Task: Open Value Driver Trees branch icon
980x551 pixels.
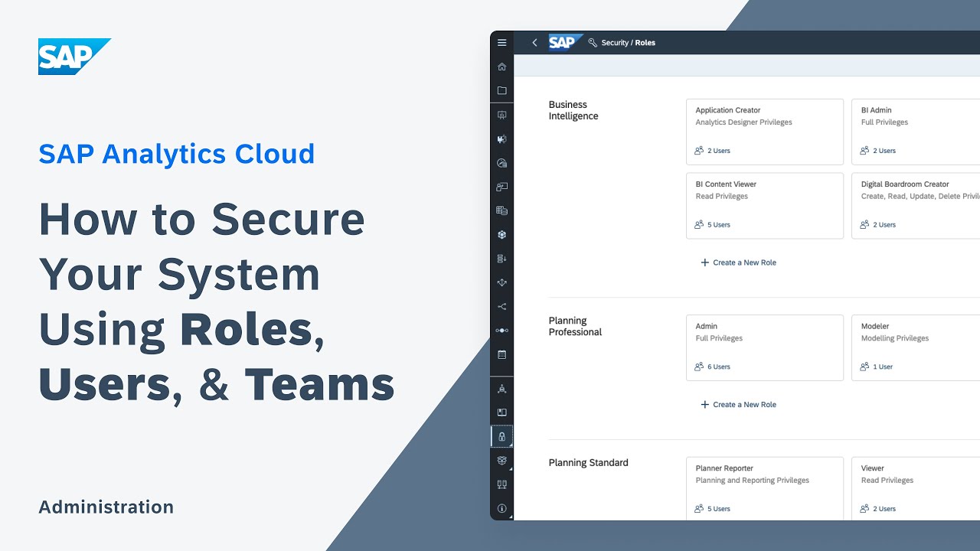Action: (x=501, y=307)
